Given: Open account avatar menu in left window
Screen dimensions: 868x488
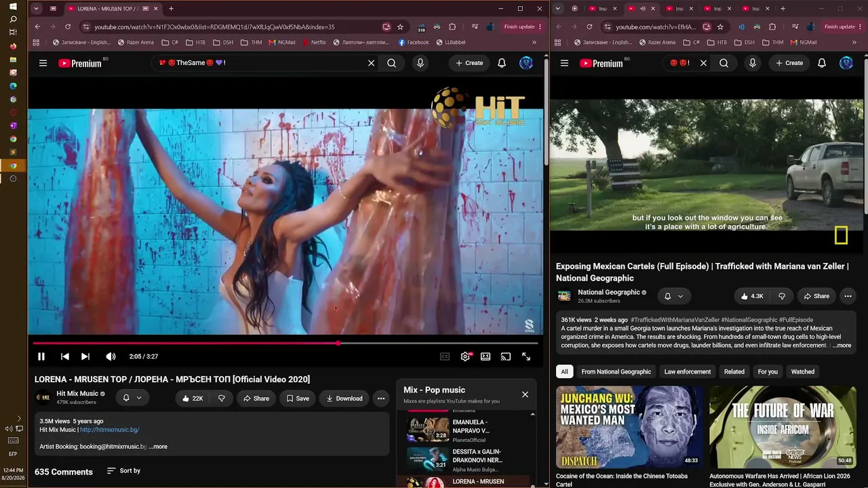Looking at the screenshot, I should (526, 63).
